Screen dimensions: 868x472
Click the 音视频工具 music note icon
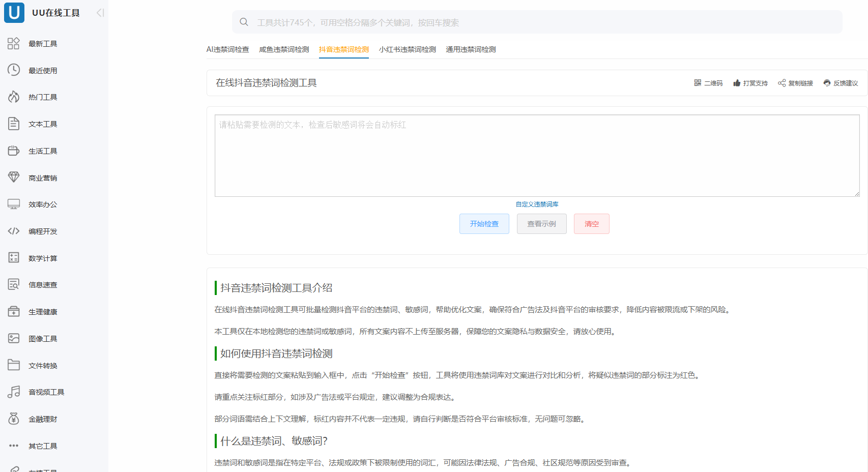coord(14,392)
